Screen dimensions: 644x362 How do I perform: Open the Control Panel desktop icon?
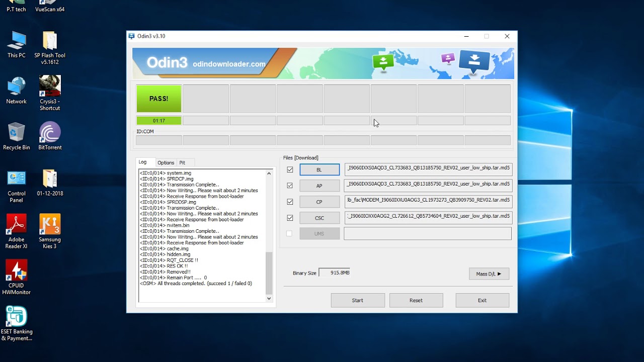coord(17,186)
